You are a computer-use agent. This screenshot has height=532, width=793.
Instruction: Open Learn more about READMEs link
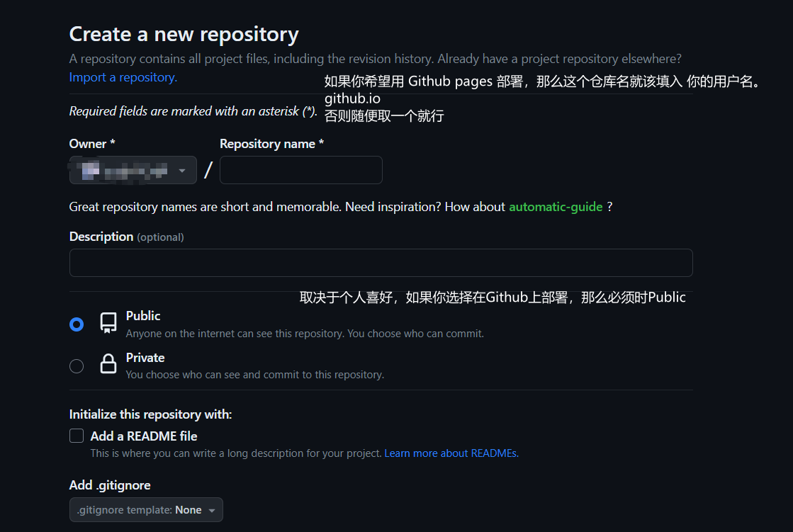coord(451,453)
